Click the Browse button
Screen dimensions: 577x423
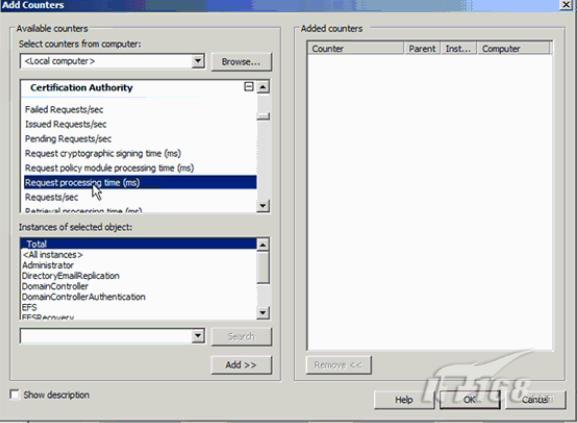241,62
